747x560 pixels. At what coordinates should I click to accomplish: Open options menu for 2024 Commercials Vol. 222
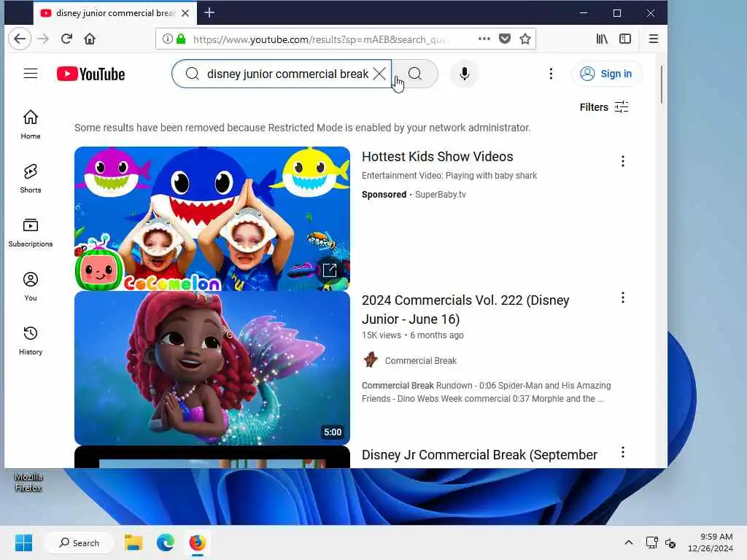click(x=623, y=298)
